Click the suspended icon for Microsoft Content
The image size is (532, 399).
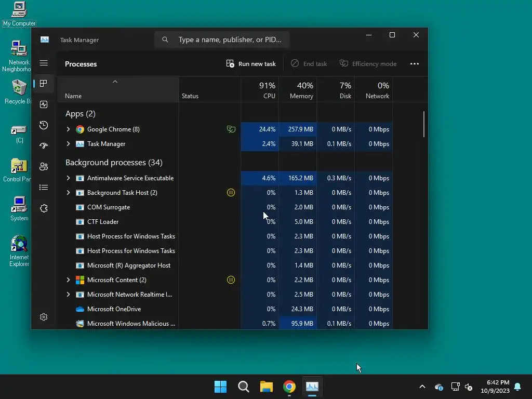[231, 280]
